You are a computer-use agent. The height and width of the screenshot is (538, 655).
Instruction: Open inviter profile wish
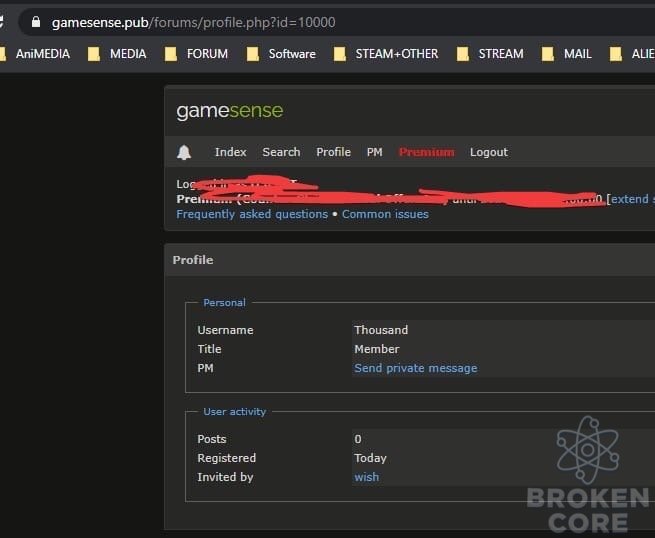367,477
